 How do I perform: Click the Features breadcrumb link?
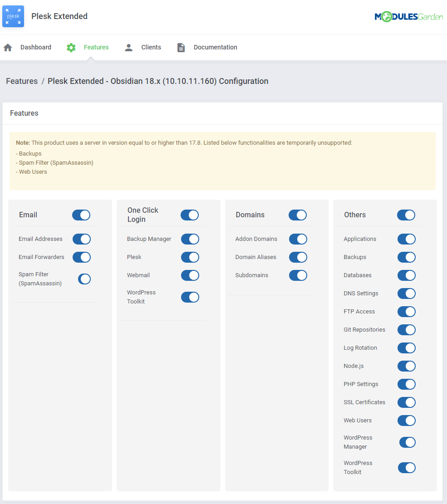(22, 81)
